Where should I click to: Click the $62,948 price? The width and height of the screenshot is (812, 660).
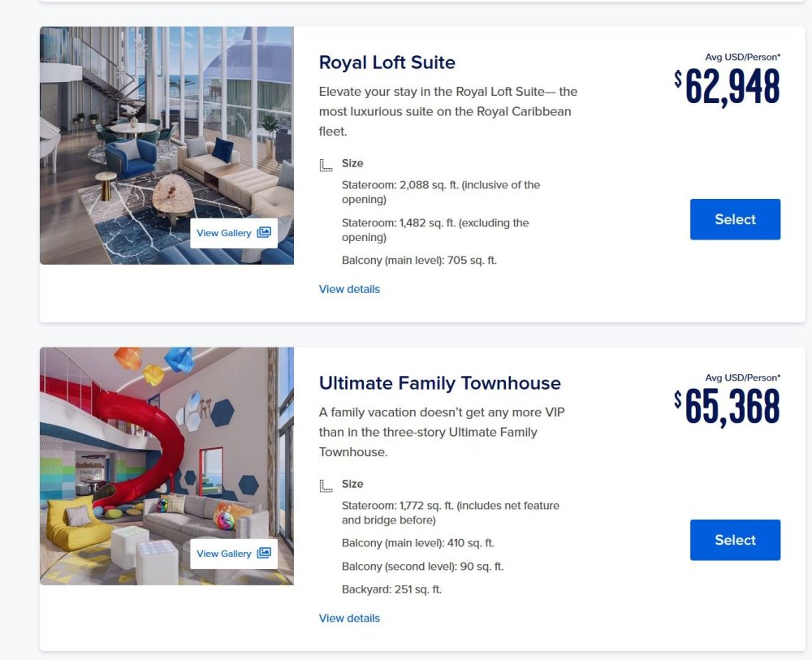point(727,87)
